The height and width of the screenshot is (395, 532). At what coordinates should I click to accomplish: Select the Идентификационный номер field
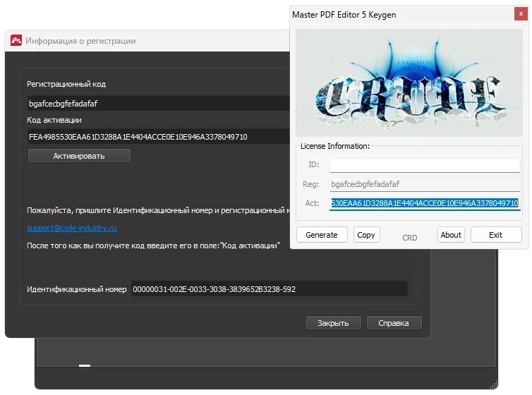click(269, 289)
